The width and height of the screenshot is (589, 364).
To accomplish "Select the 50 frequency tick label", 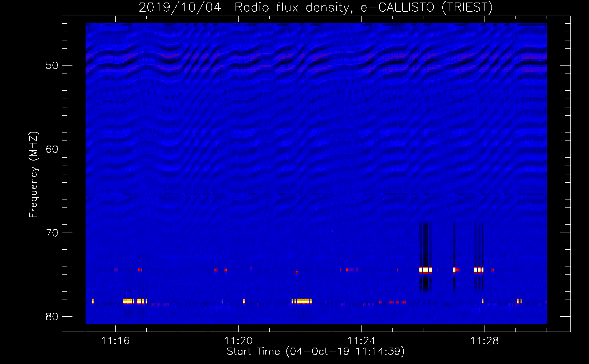I will pos(52,66).
